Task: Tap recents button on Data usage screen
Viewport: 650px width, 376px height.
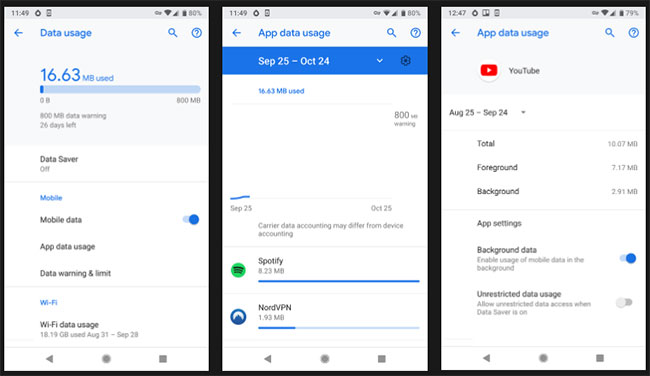Action: coord(163,359)
